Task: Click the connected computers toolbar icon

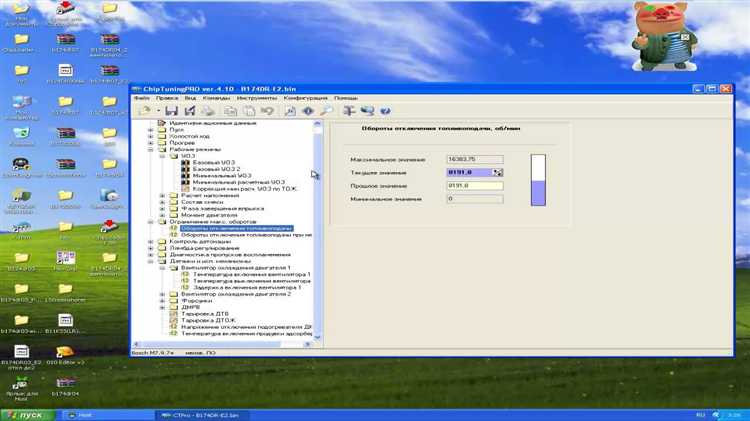Action: click(367, 111)
